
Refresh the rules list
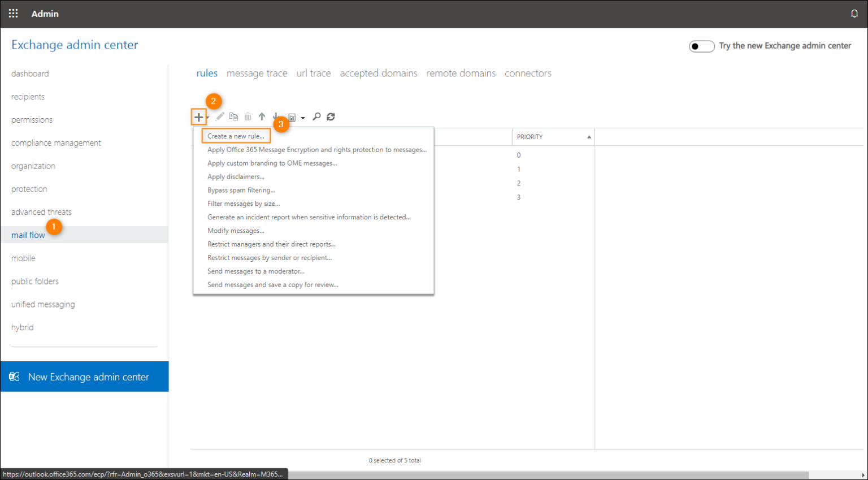click(331, 116)
